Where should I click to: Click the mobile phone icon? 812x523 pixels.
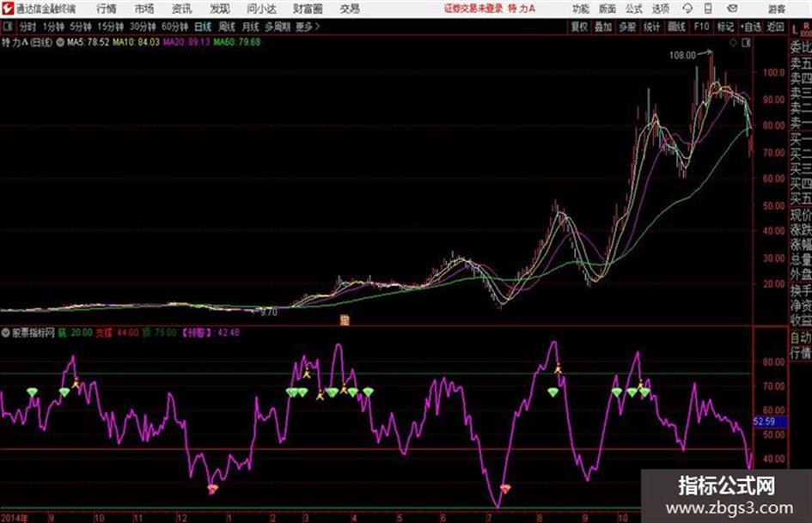(708, 9)
